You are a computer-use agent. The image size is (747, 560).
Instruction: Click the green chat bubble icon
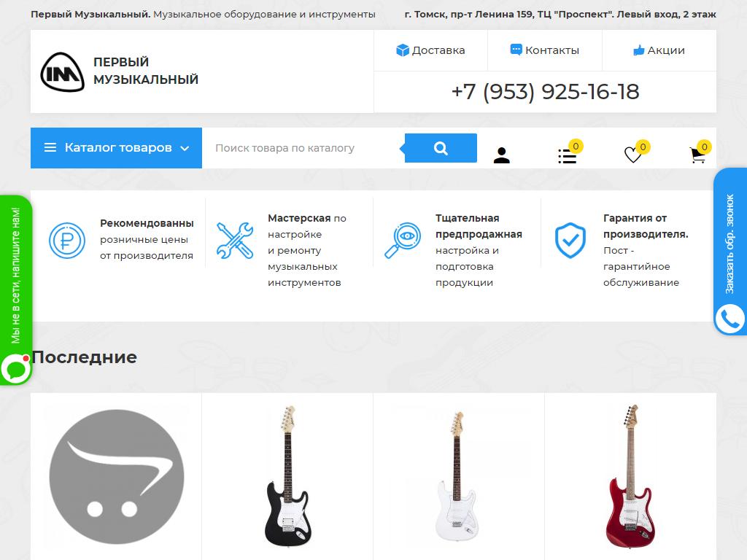(16, 370)
